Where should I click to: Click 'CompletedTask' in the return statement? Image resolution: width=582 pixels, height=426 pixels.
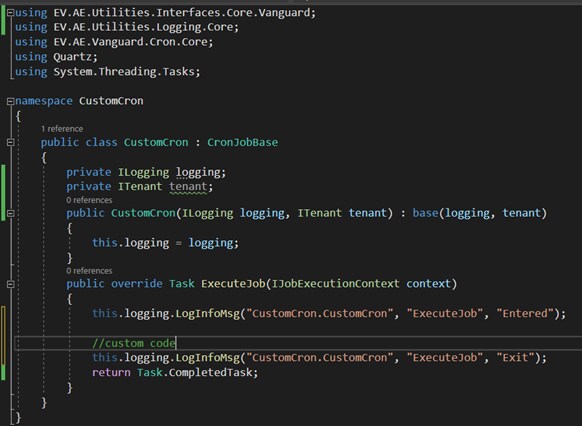(210, 372)
